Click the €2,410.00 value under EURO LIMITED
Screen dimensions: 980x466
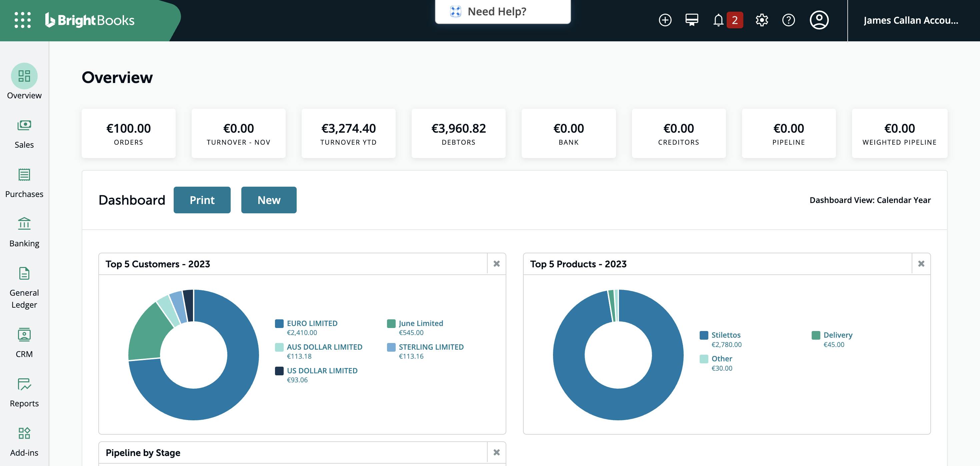[x=302, y=333]
